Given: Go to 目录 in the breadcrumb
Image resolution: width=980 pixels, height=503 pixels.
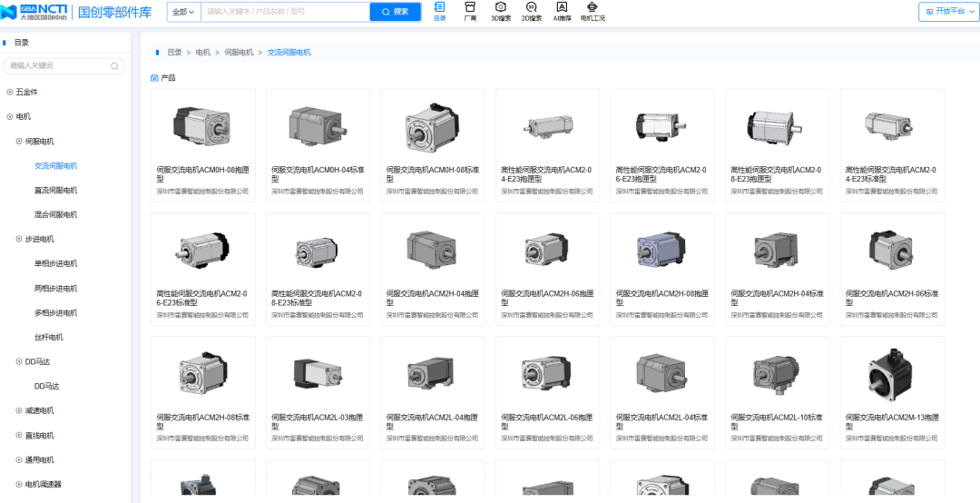Looking at the screenshot, I should 174,53.
